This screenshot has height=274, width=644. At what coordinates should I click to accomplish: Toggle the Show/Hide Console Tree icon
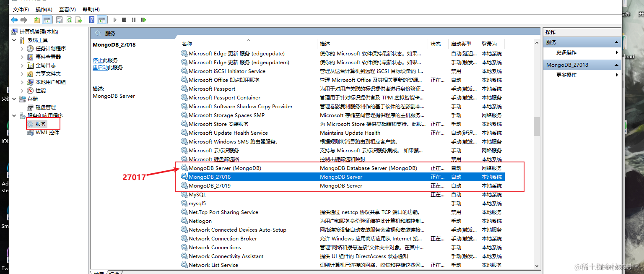(47, 20)
